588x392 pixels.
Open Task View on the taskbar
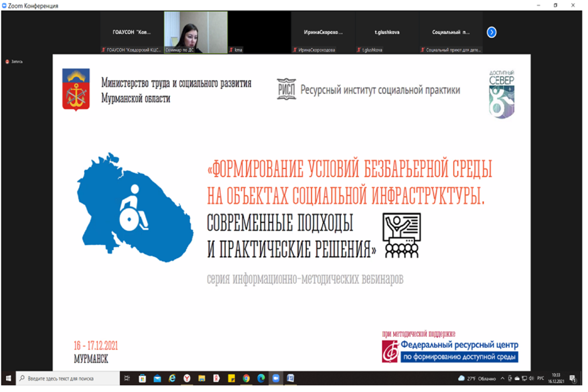127,378
